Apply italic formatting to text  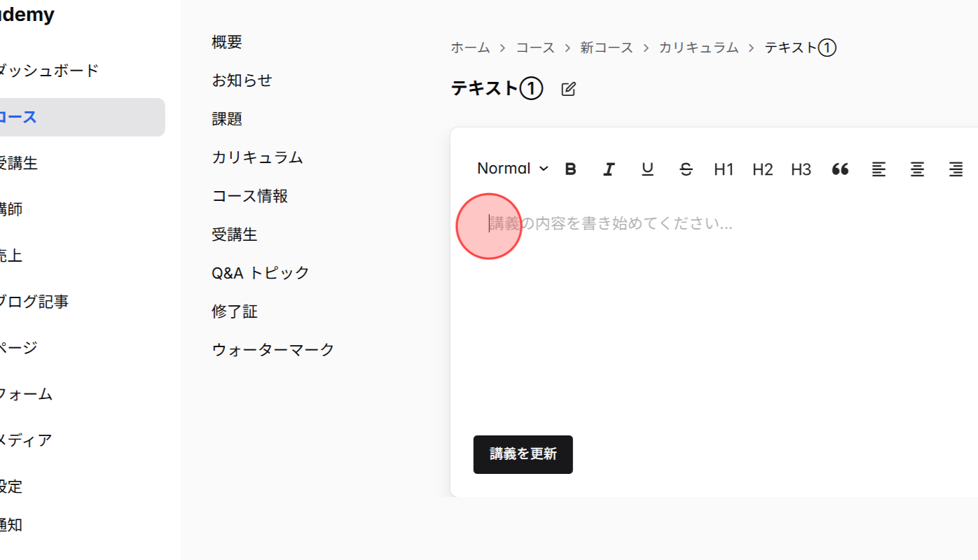pyautogui.click(x=609, y=169)
